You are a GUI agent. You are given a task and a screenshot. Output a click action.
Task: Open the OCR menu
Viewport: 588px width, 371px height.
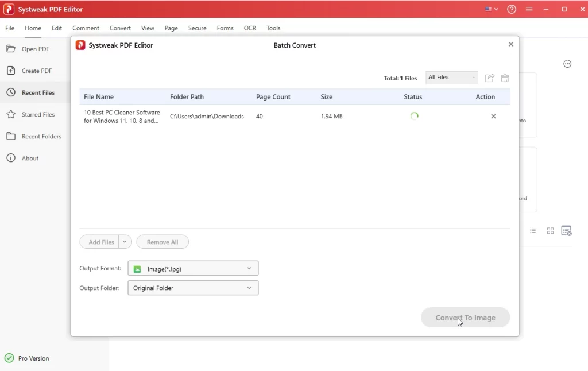coord(250,28)
